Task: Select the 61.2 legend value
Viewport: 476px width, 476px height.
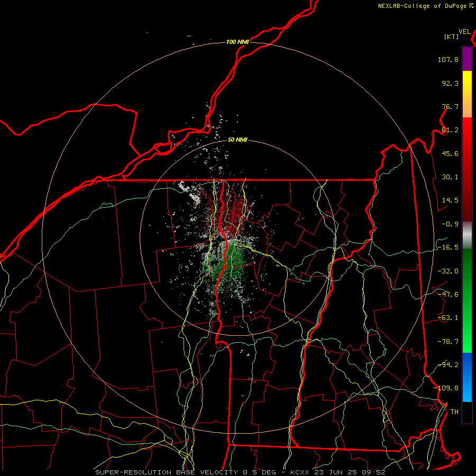Action: click(x=450, y=130)
